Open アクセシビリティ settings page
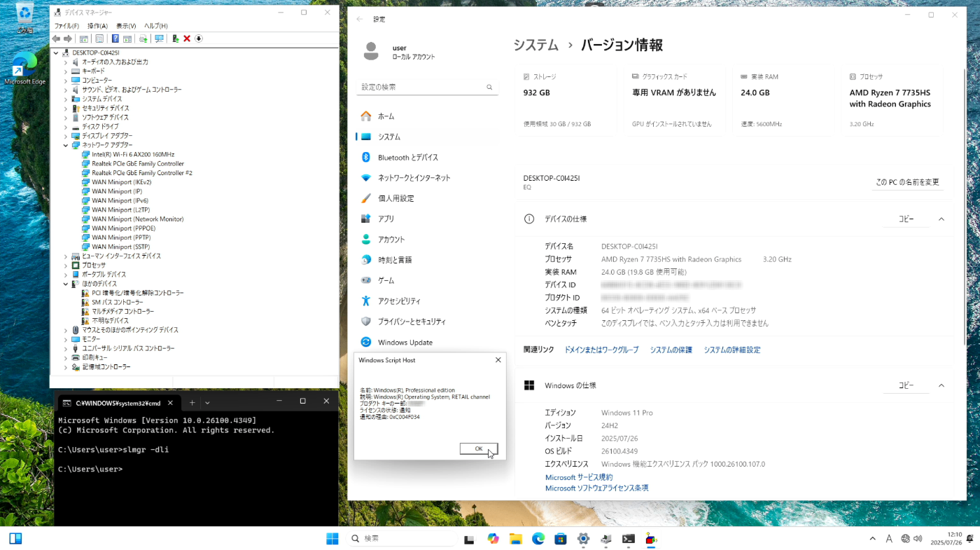This screenshot has width=980, height=550. tap(427, 301)
